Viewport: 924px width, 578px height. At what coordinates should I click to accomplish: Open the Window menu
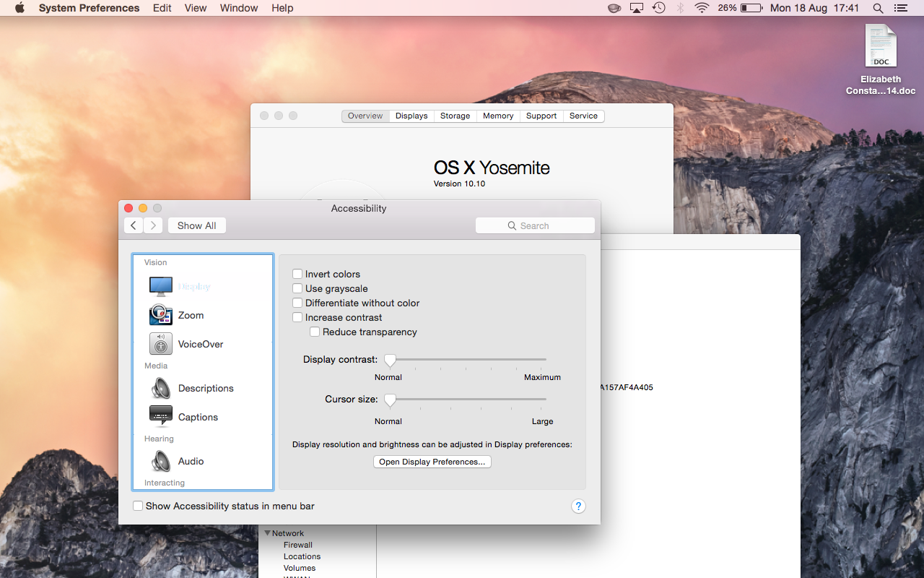pos(239,8)
